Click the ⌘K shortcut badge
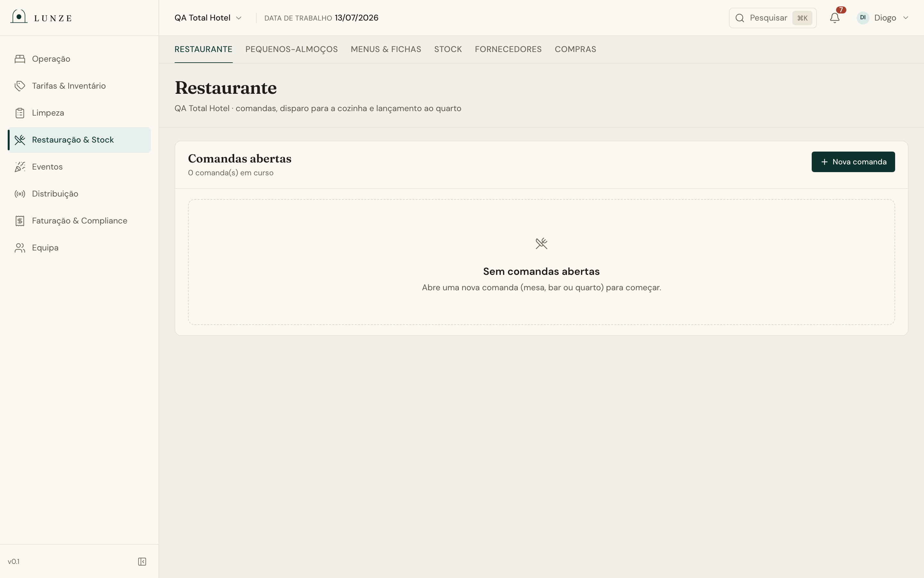 click(802, 18)
